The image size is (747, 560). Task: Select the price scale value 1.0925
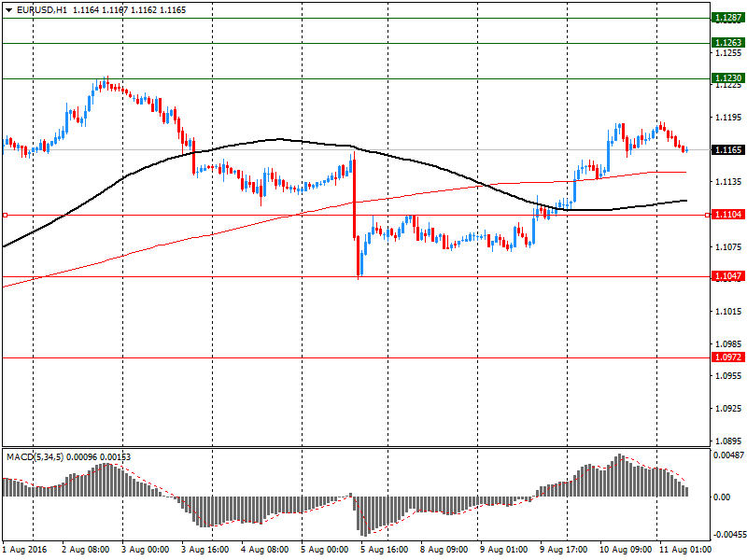pyautogui.click(x=728, y=409)
